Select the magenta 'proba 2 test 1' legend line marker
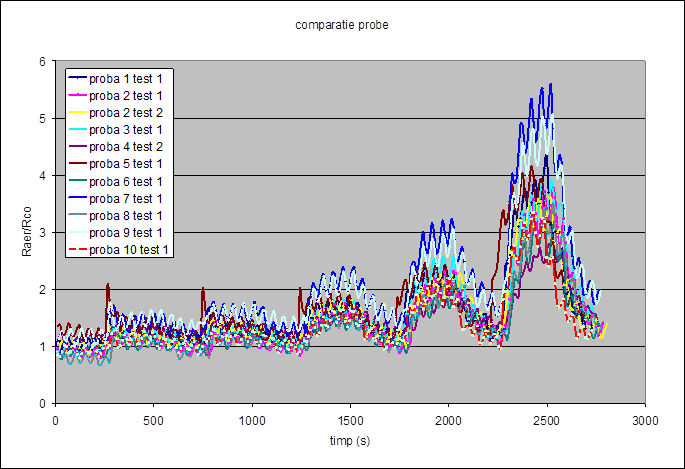Screen dimensions: 685x469 click(x=77, y=95)
